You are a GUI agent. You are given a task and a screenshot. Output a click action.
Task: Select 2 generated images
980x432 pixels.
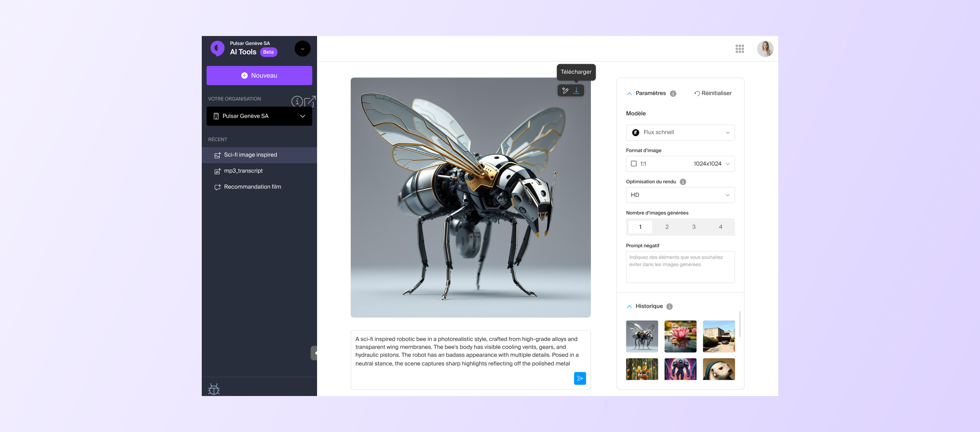point(667,227)
